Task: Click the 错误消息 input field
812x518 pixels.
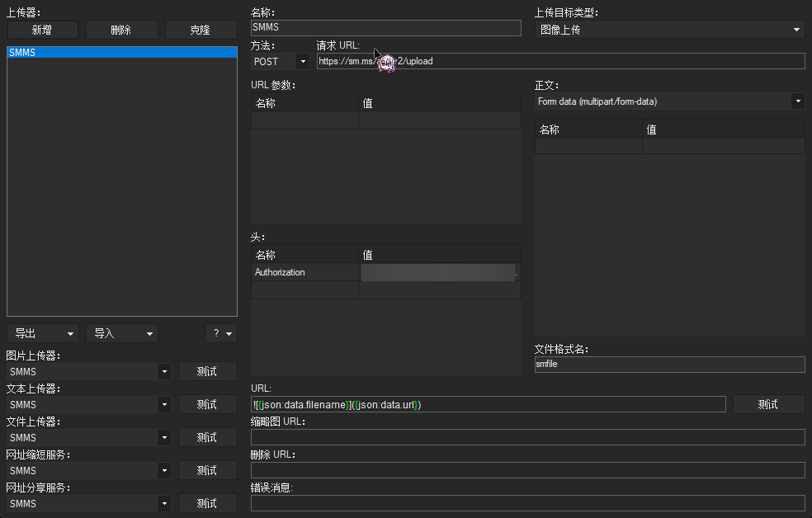Action: (527, 503)
